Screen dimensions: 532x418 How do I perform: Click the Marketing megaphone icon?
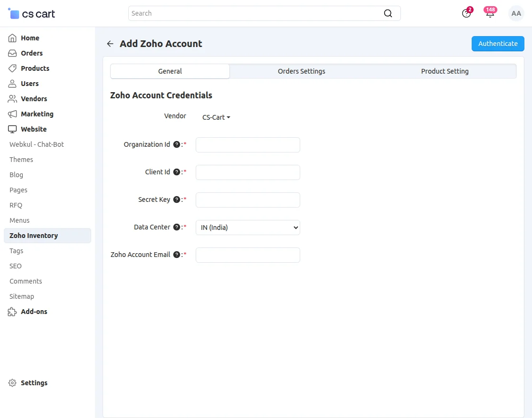[12, 114]
